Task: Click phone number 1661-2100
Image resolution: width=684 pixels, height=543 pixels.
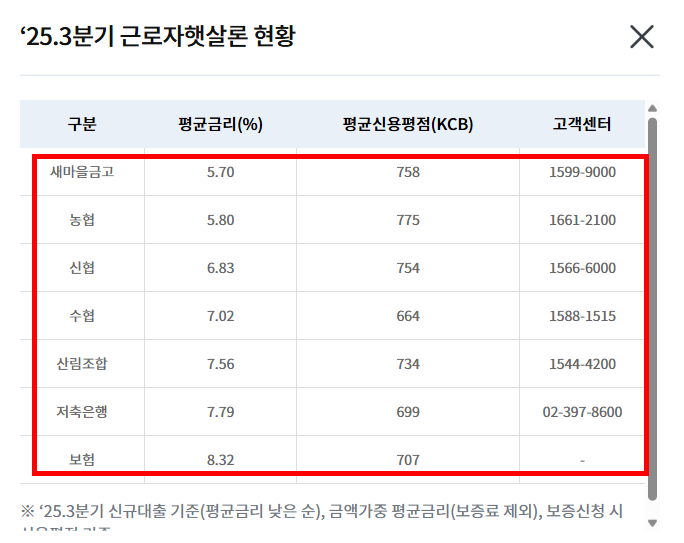Action: click(582, 220)
